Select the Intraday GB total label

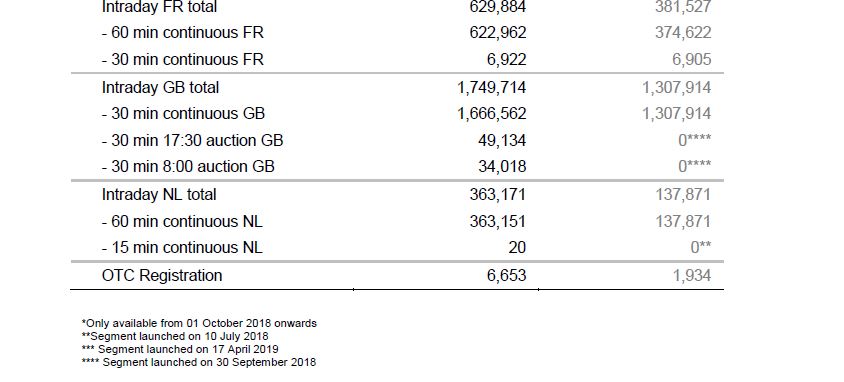tap(160, 87)
